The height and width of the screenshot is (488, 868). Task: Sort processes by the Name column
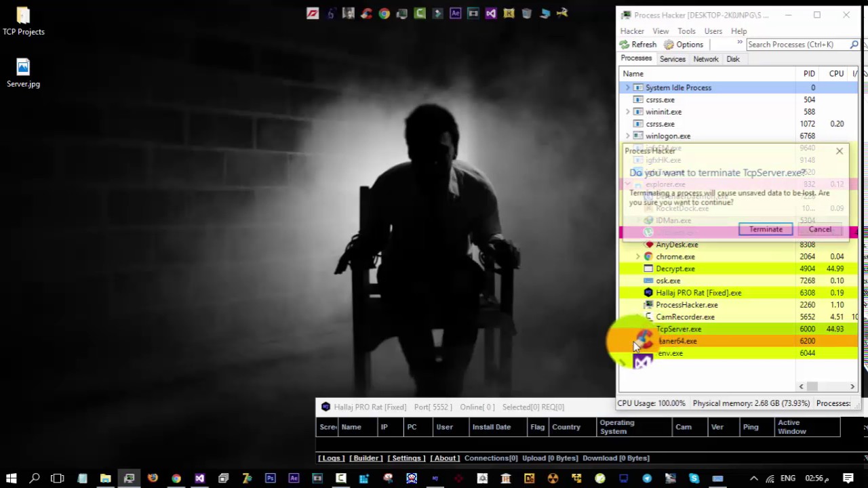(x=707, y=74)
